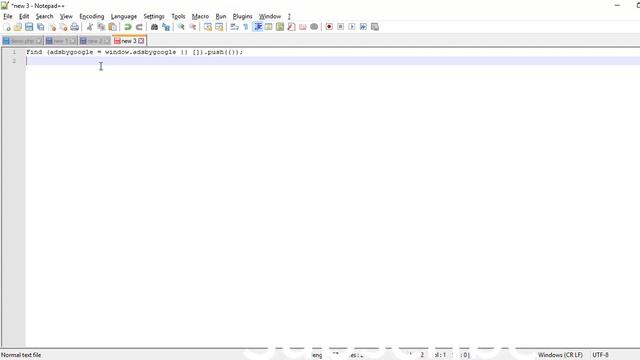
Task: Save the current file using the Save icon
Action: click(29, 27)
